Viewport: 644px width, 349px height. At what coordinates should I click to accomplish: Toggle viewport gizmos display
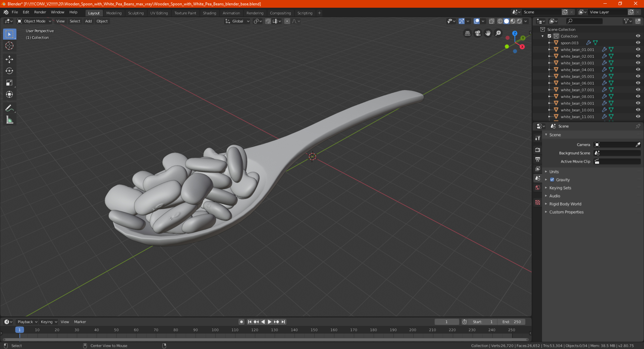[x=462, y=21]
